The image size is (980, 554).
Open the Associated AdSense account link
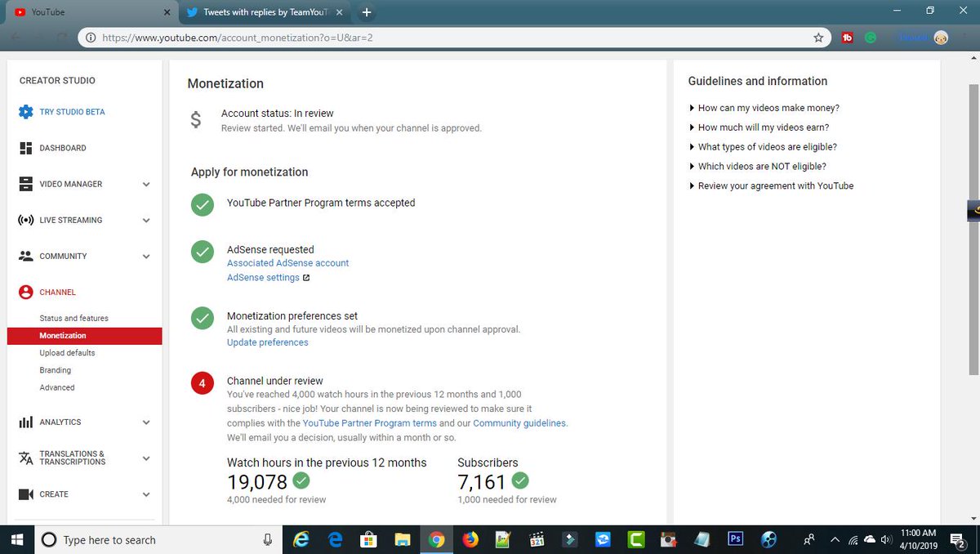click(287, 263)
